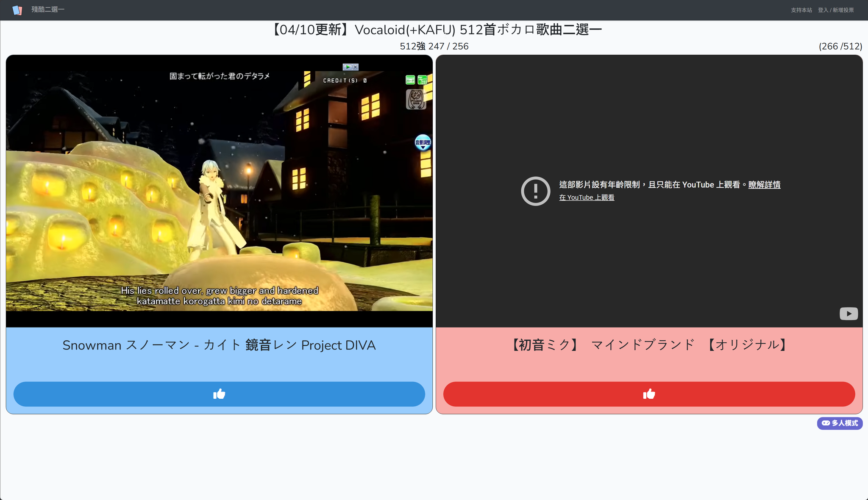This screenshot has width=868, height=500.
Task: Click the small play/close ad marker above CREDIT(S)
Action: coord(351,67)
